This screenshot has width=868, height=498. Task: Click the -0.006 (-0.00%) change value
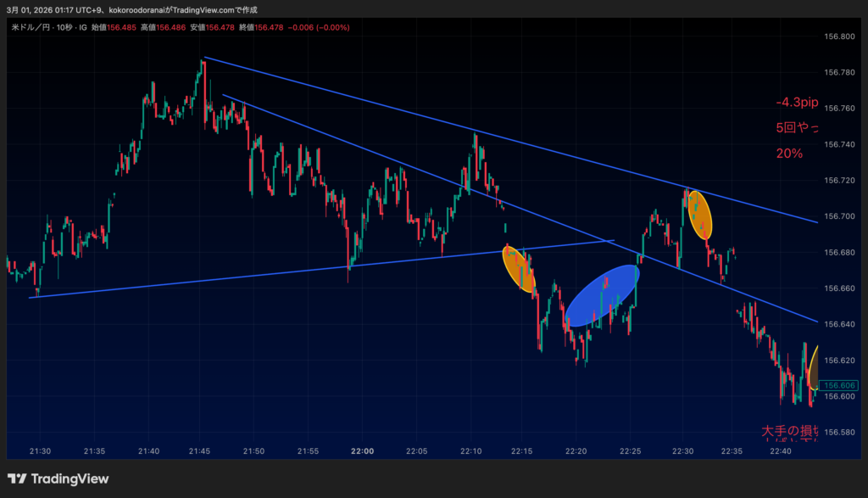tap(319, 27)
